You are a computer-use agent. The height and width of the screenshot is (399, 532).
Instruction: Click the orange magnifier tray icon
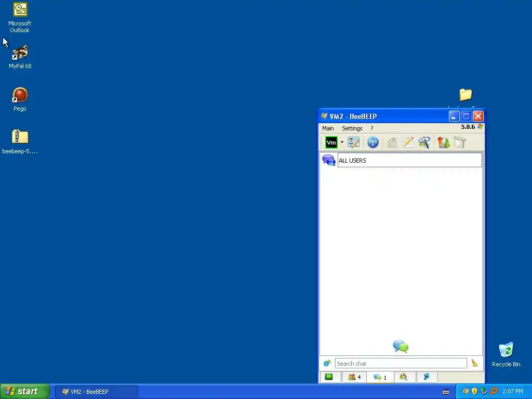[x=494, y=392]
